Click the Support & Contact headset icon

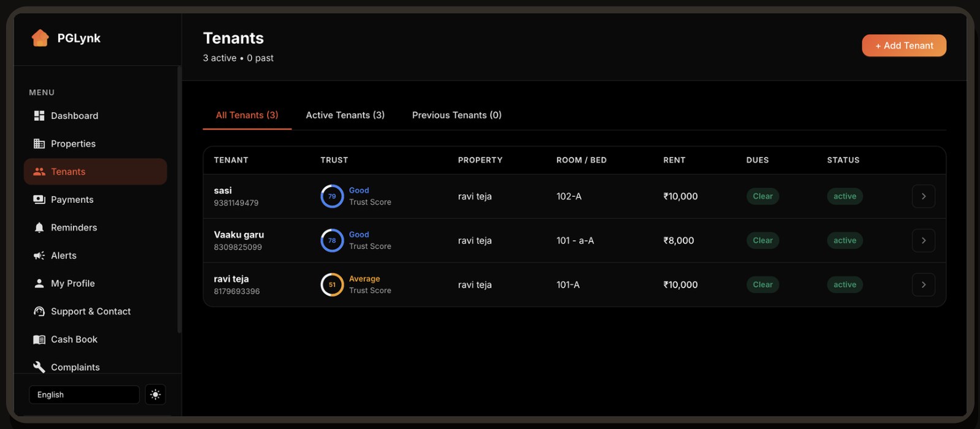(x=39, y=311)
